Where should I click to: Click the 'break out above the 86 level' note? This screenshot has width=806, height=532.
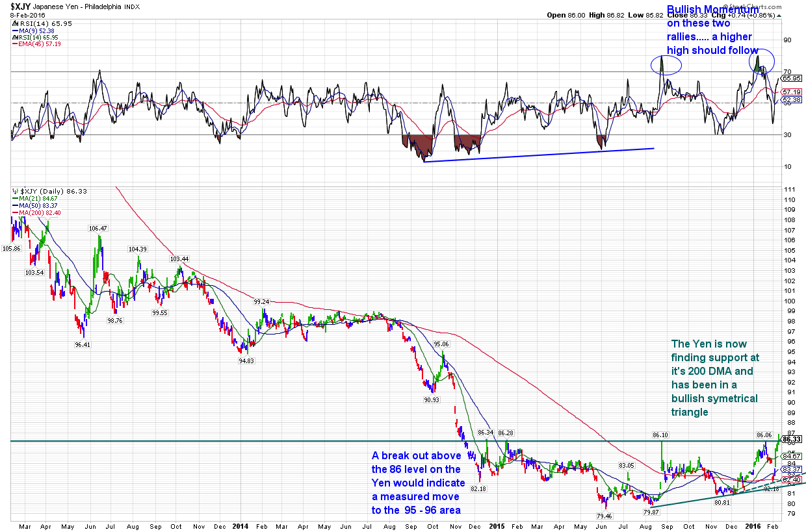point(418,483)
